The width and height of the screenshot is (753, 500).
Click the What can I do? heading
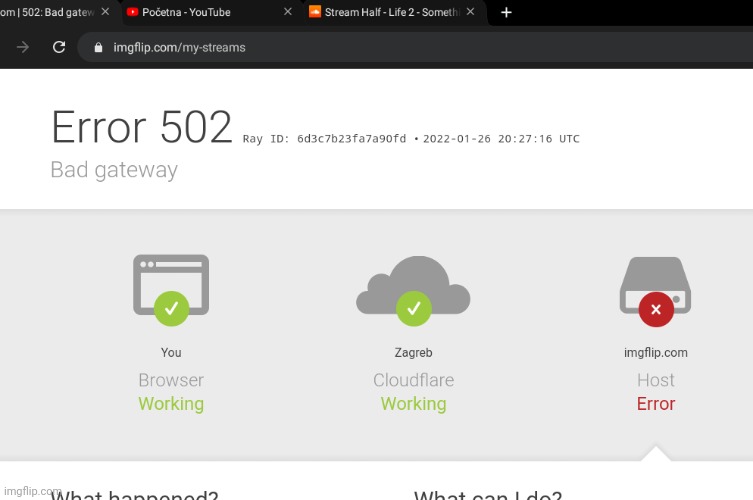(488, 495)
